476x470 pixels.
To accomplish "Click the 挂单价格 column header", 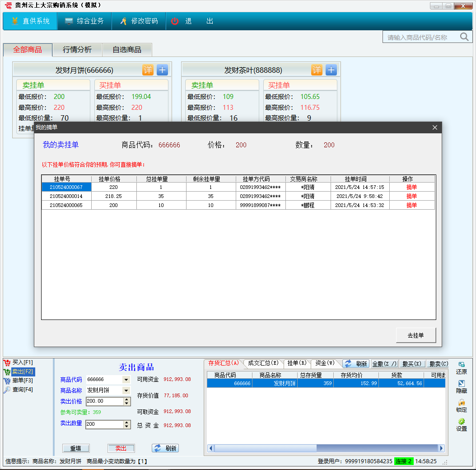I will click(114, 179).
